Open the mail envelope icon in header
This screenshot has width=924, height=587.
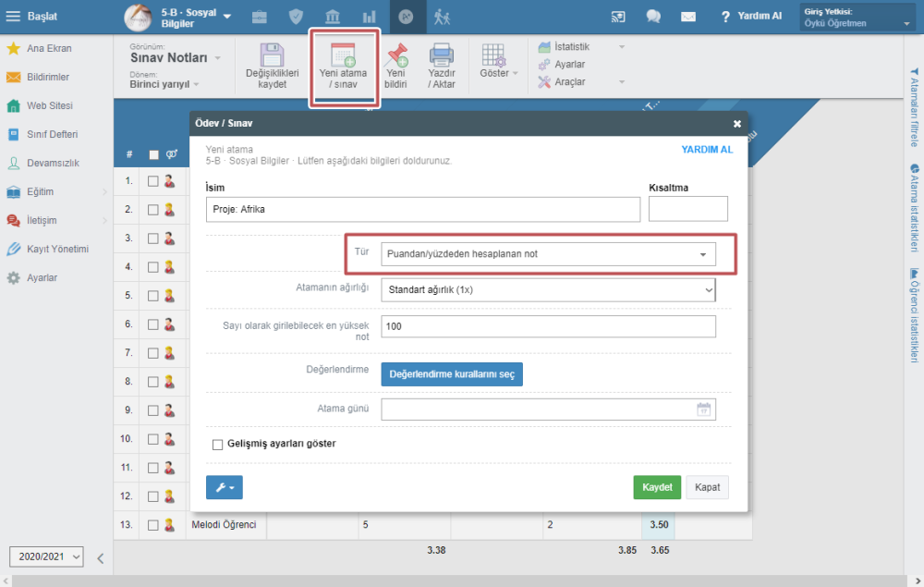688,17
